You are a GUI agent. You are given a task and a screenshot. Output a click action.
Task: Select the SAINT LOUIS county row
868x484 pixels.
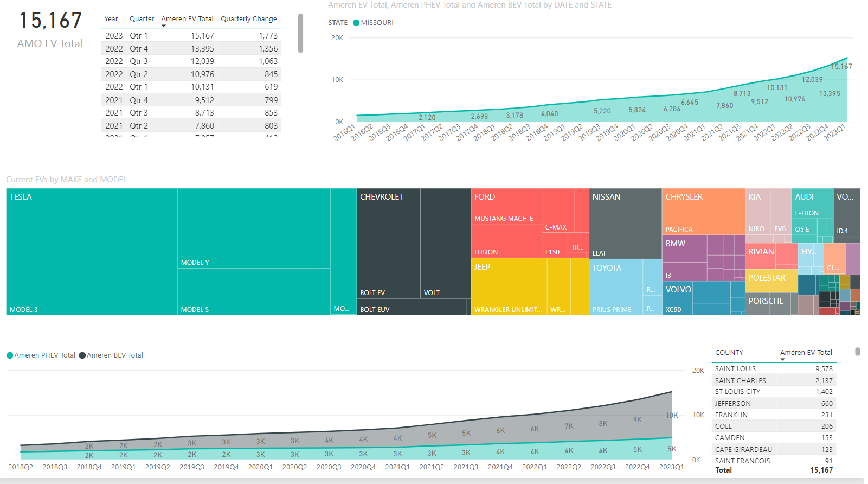point(773,369)
